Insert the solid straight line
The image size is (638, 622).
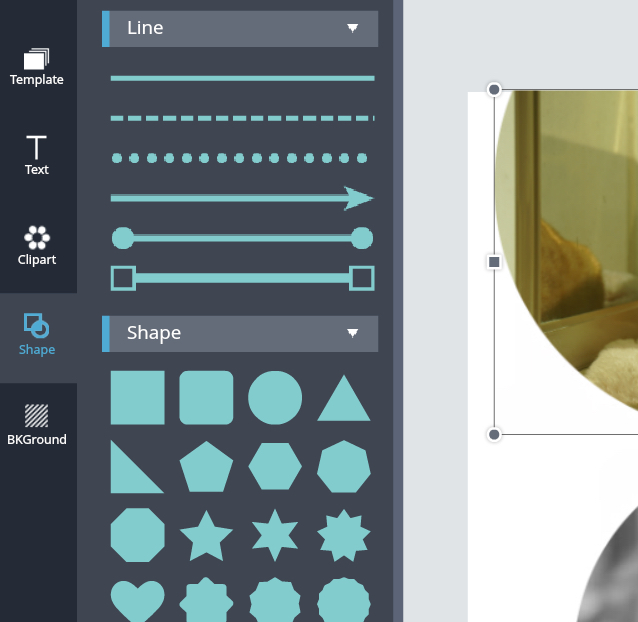pos(243,78)
